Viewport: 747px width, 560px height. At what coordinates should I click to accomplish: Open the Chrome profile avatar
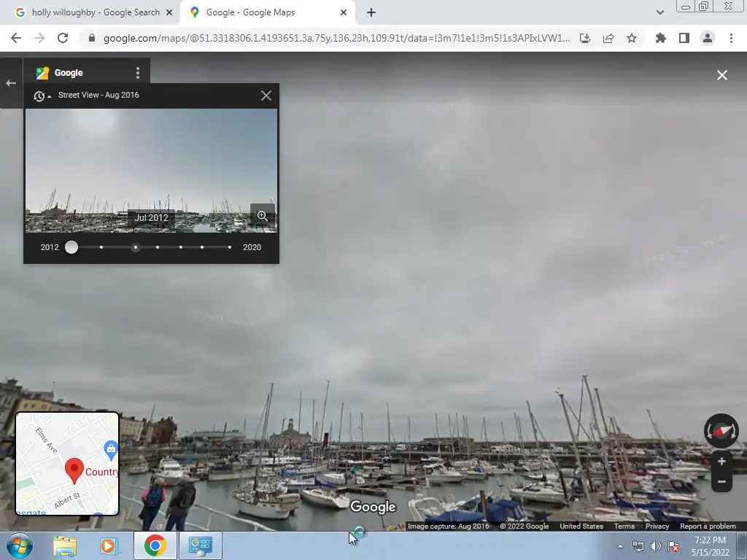pos(708,38)
